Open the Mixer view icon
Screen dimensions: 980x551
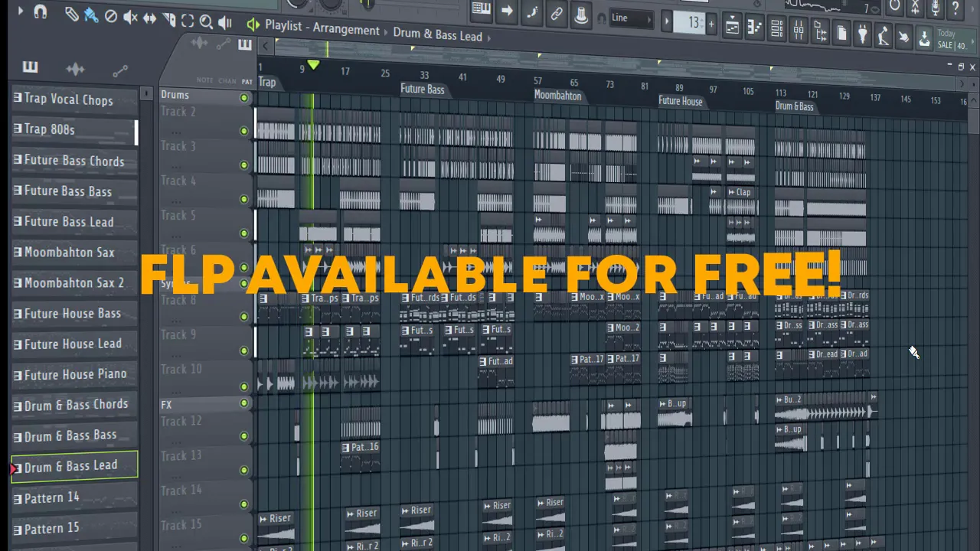point(799,30)
